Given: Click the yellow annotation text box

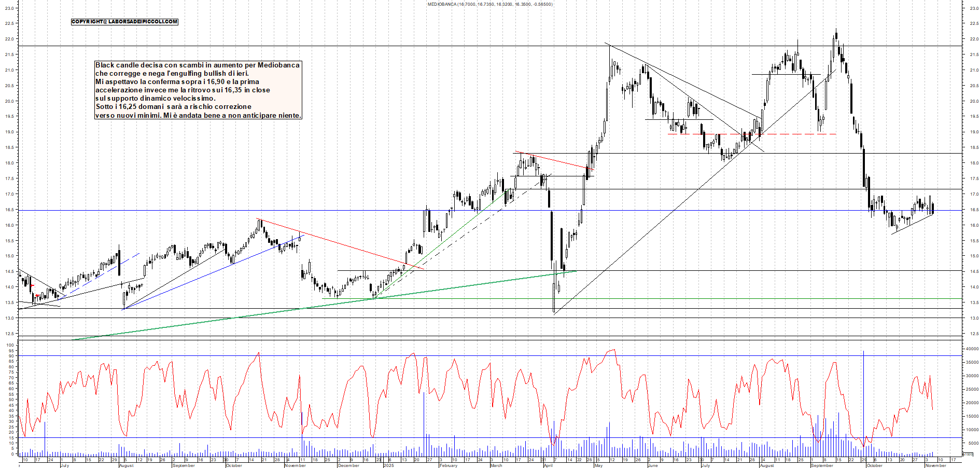Looking at the screenshot, I should (x=197, y=91).
